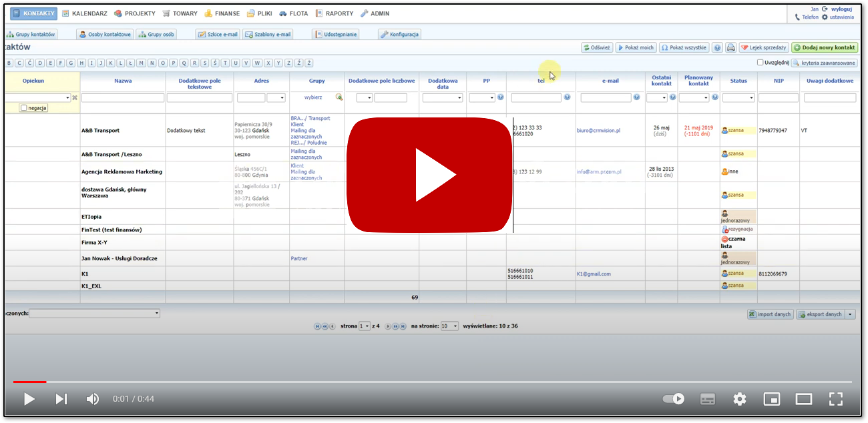Click the help icon next to the printer

tap(717, 48)
